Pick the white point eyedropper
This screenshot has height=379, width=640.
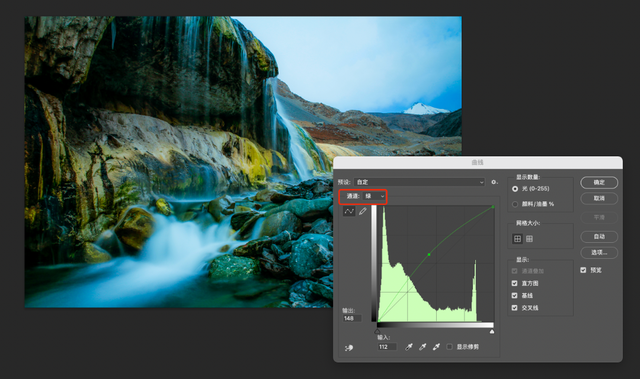click(x=436, y=347)
